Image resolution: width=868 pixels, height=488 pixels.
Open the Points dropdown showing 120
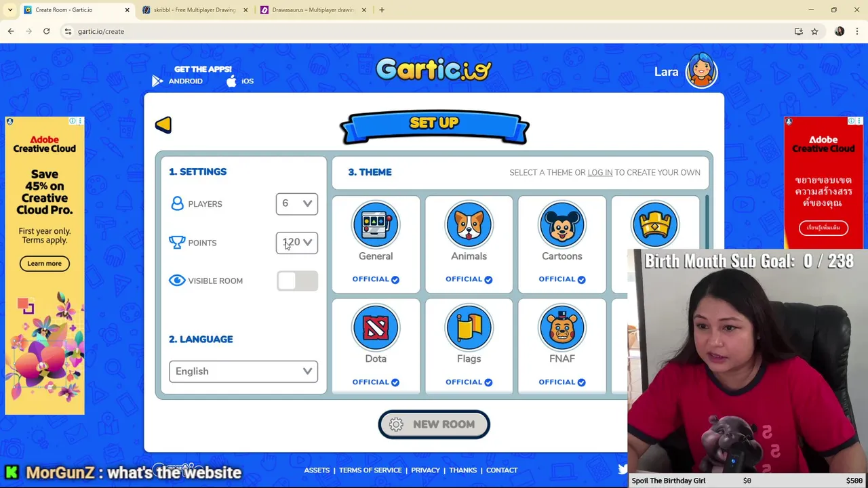click(296, 243)
